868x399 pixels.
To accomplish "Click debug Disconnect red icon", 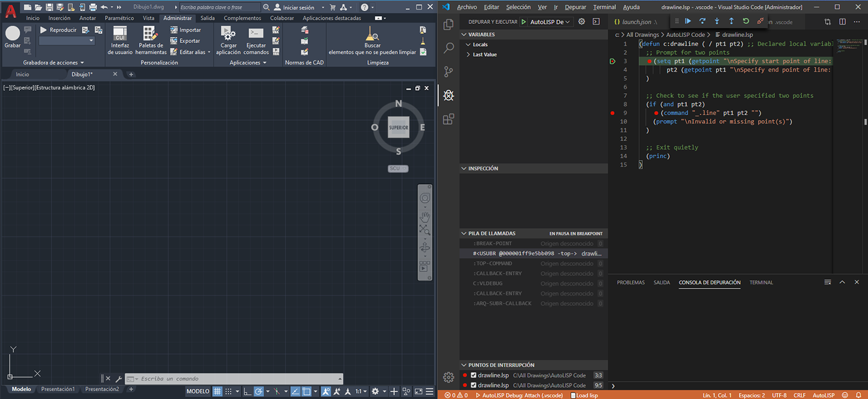I will 760,21.
